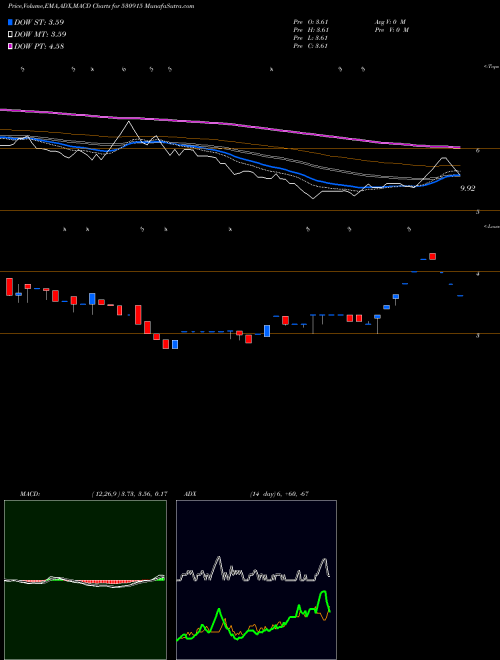Image resolution: width=500 pixels, height=660 pixels.
Task: Click the ADX panel heading label
Action: tap(190, 494)
